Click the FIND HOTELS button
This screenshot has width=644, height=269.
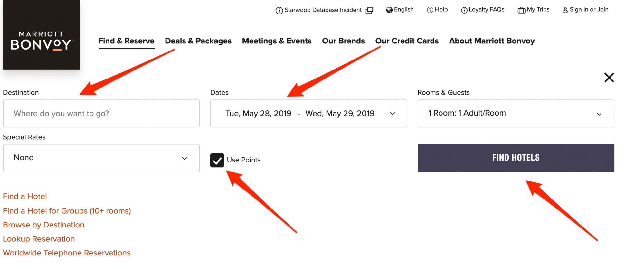tap(516, 158)
